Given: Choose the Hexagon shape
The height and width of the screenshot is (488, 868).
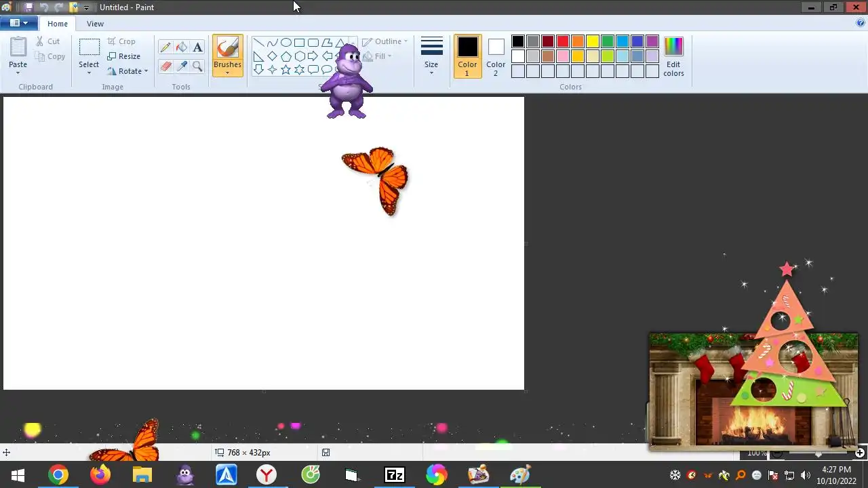Looking at the screenshot, I should coord(299,56).
